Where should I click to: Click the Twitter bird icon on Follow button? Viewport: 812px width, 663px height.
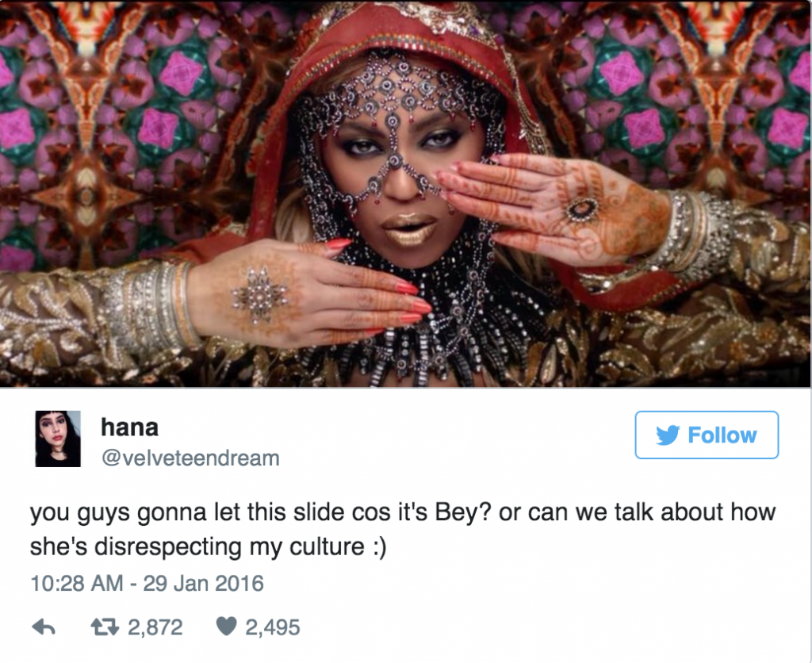668,435
